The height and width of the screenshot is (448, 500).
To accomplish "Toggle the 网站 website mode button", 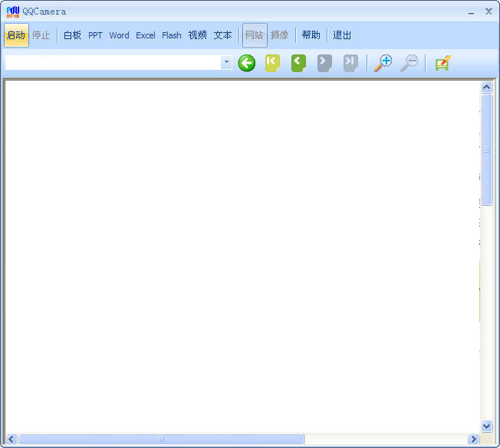I will point(255,35).
